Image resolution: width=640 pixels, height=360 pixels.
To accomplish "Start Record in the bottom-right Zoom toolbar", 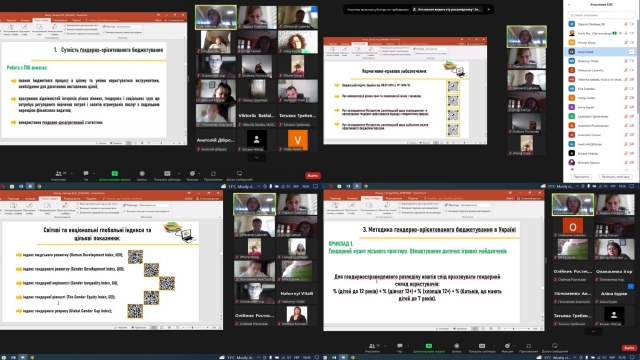I will [456, 348].
